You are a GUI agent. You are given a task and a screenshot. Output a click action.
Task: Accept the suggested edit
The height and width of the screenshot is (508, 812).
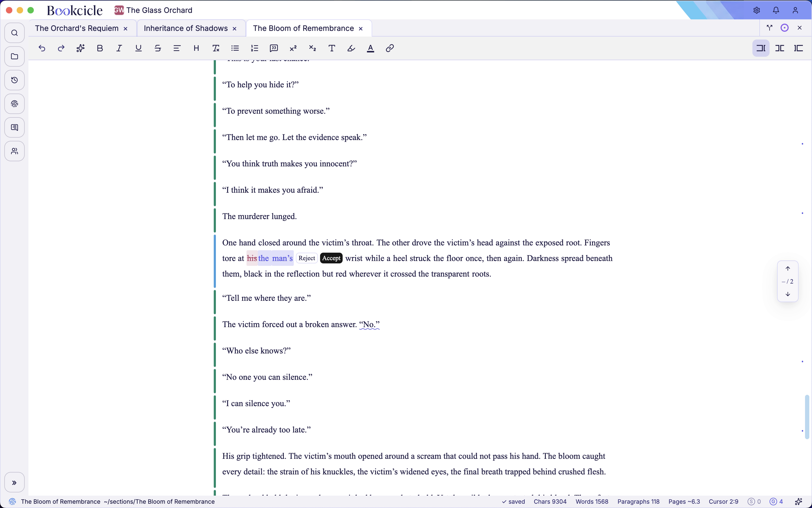[x=331, y=258]
